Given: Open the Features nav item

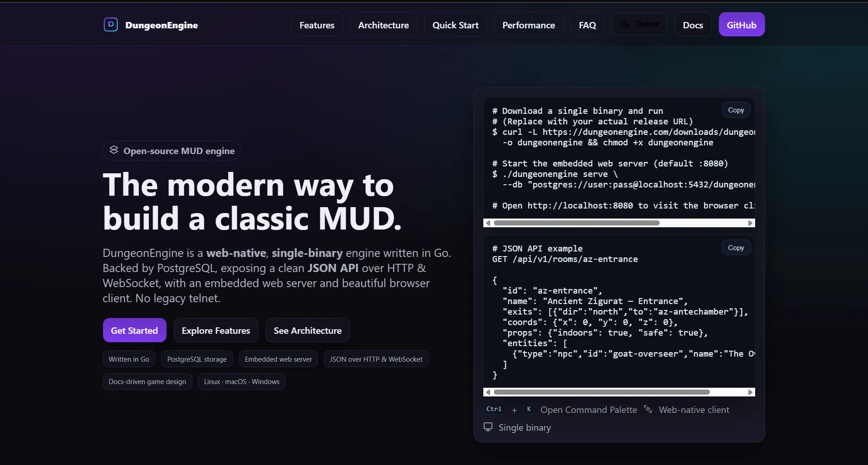Looking at the screenshot, I should [x=317, y=25].
